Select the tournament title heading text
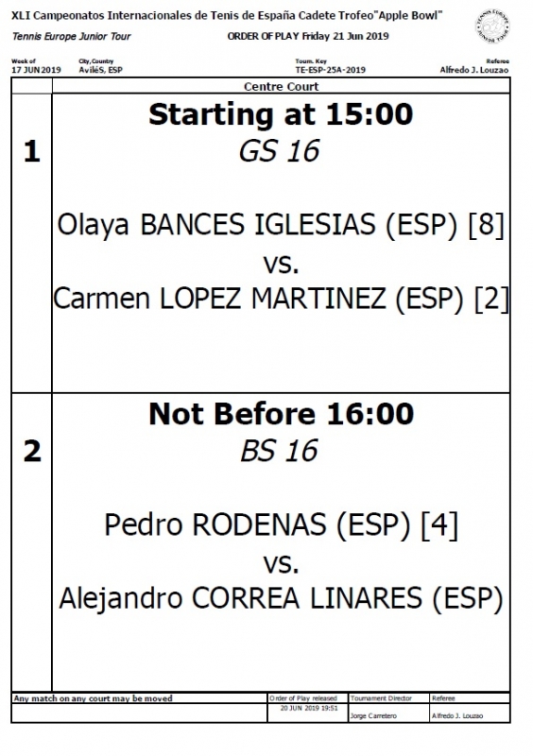533x756 pixels. 227,15
